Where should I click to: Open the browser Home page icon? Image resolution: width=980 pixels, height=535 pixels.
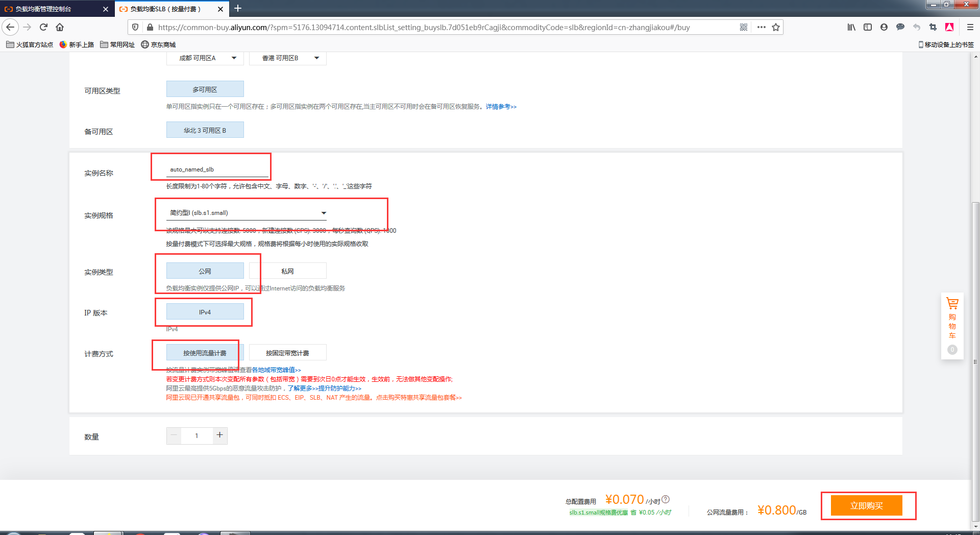coord(60,27)
